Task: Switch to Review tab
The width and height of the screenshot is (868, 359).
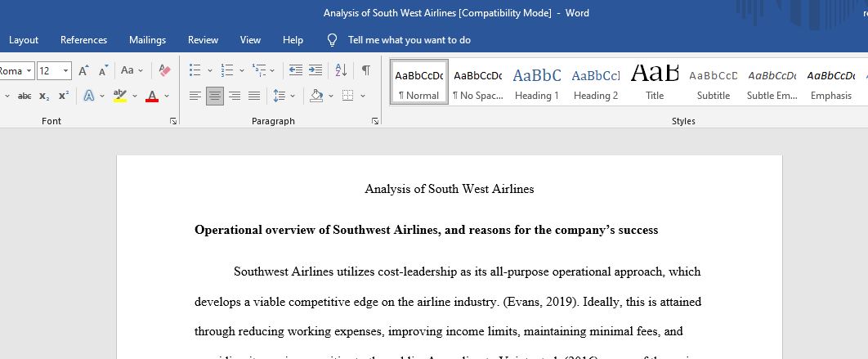Action: pyautogui.click(x=203, y=40)
